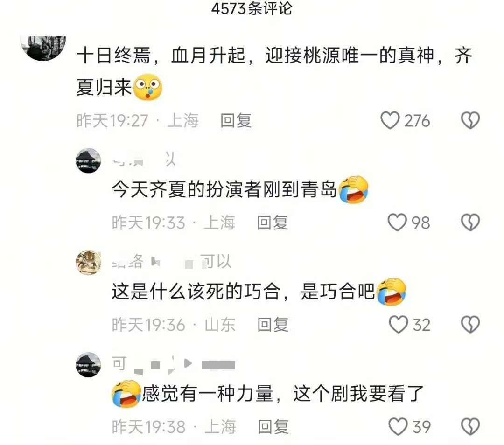Open avatar of the 青岛 reply author

coord(88,160)
